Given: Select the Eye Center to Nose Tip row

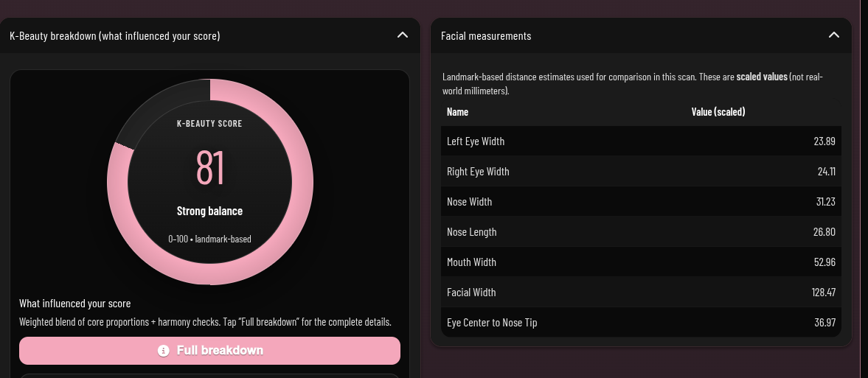Looking at the screenshot, I should tap(640, 323).
